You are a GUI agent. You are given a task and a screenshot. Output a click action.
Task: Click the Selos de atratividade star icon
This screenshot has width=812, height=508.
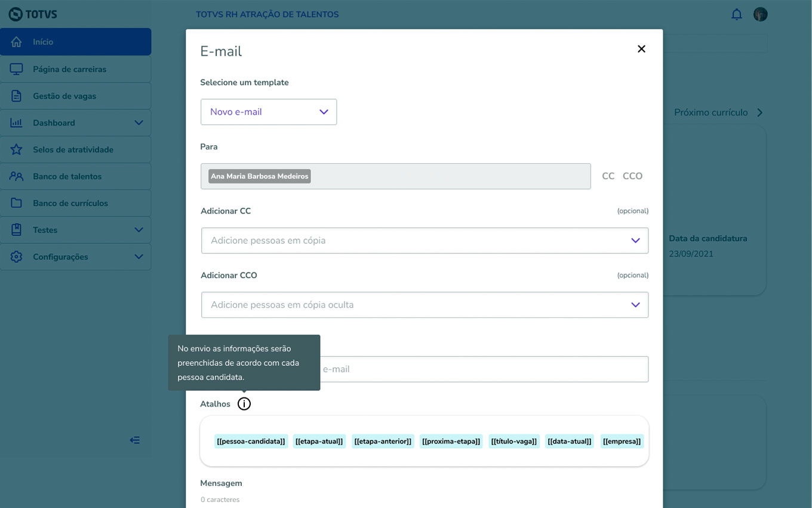pyautogui.click(x=17, y=149)
